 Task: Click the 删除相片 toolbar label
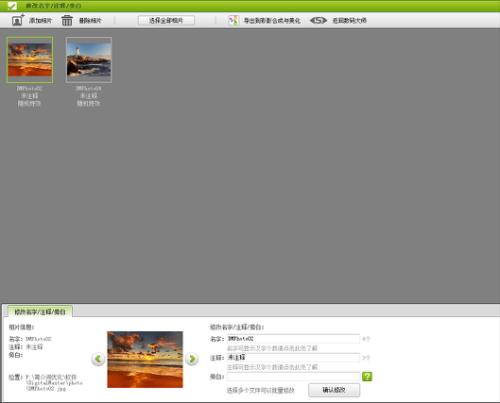coord(90,21)
